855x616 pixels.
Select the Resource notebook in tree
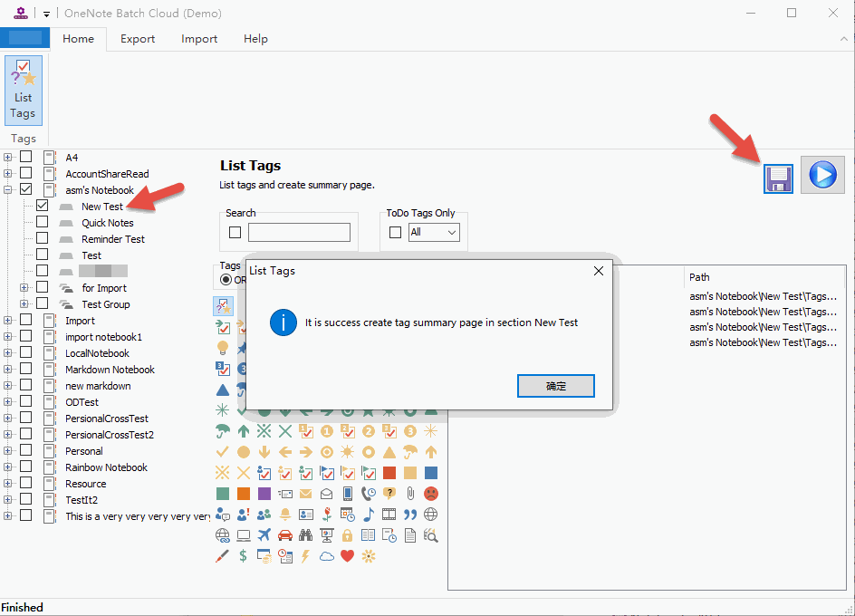click(x=86, y=484)
